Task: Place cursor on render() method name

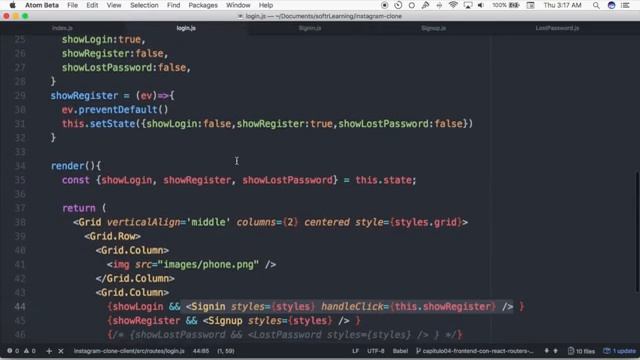Action: click(67, 166)
